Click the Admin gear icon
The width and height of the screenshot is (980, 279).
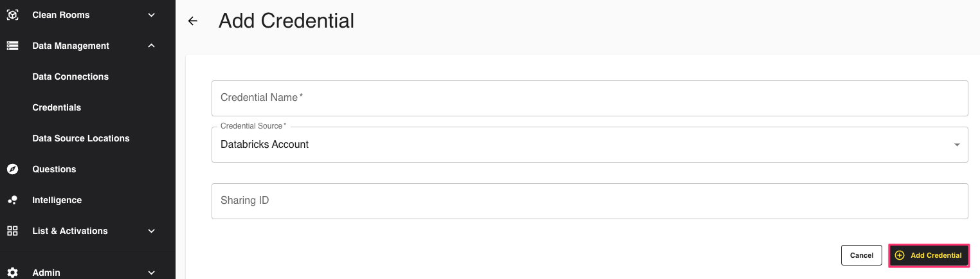click(12, 273)
